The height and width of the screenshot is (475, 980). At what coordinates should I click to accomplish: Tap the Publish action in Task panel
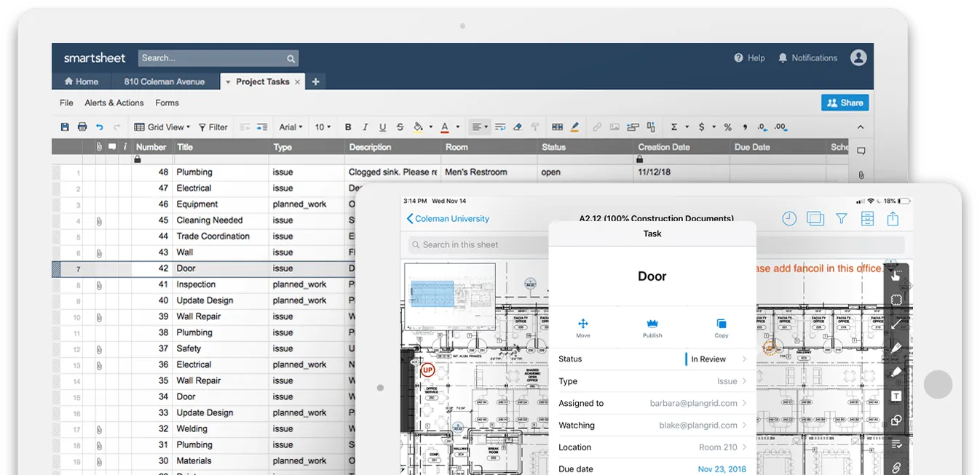point(652,328)
